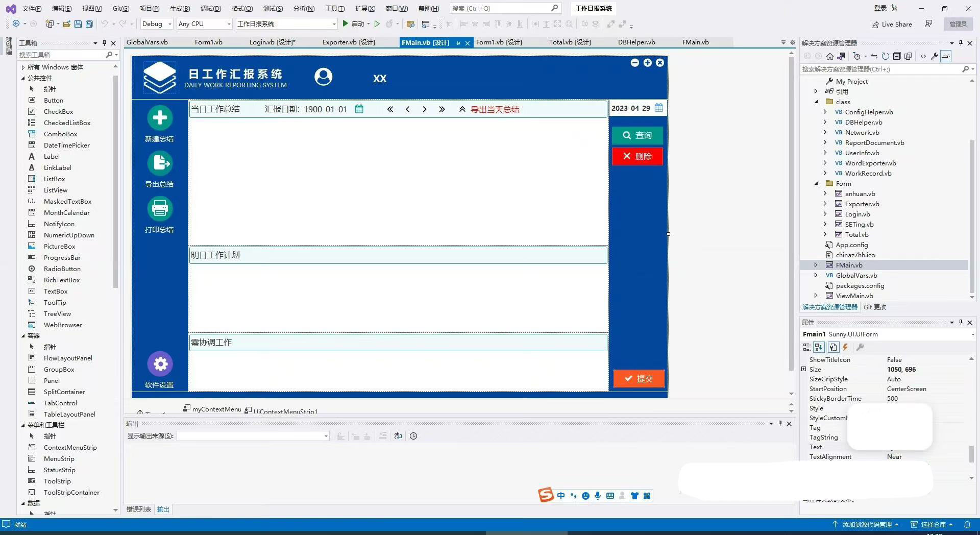The height and width of the screenshot is (535, 980).
Task: Click the Events lightning icon in Properties panel
Action: [845, 347]
